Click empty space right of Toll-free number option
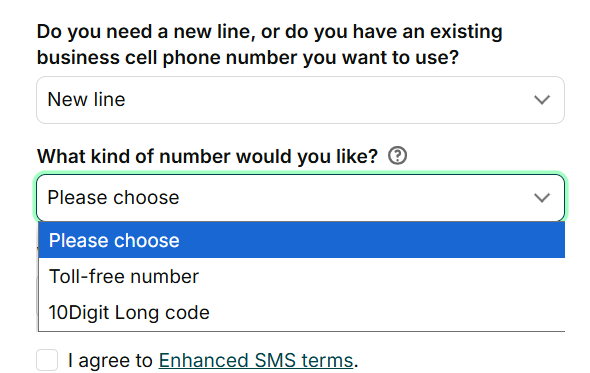This screenshot has height=373, width=590. [380, 277]
